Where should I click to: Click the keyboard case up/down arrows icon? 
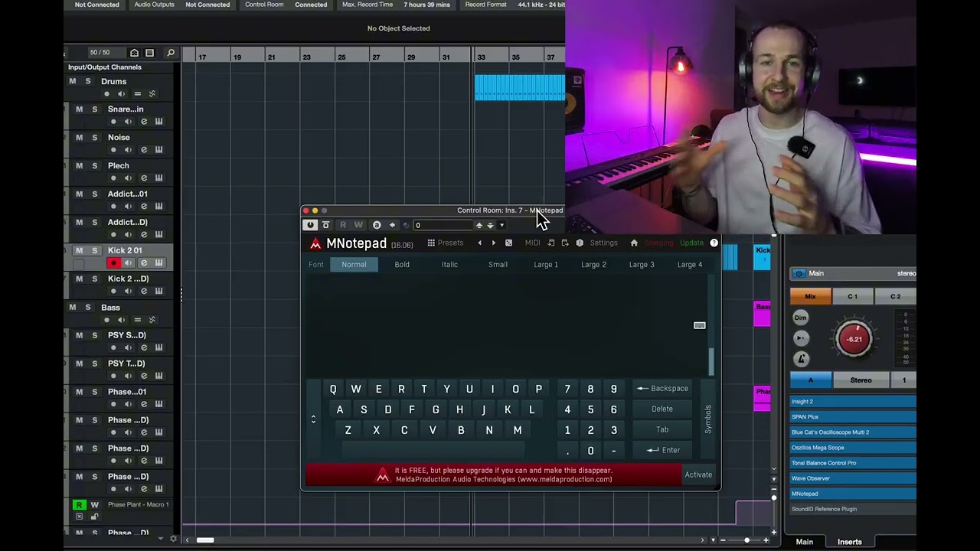(x=313, y=419)
